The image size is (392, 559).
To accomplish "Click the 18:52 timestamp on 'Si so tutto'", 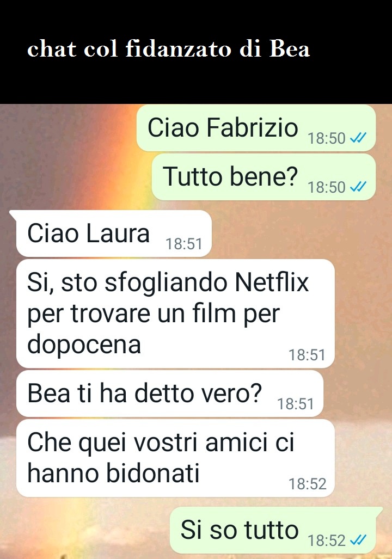I will pos(326,540).
